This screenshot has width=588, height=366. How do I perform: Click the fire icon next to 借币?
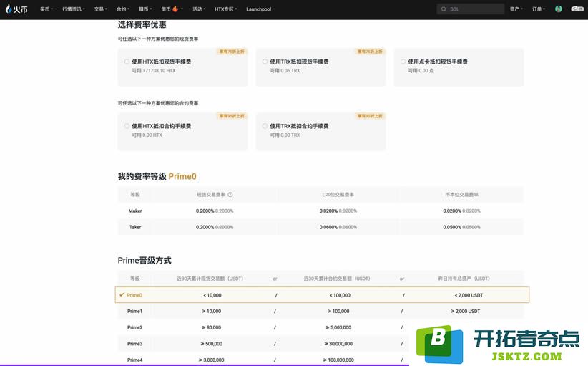[x=175, y=9]
